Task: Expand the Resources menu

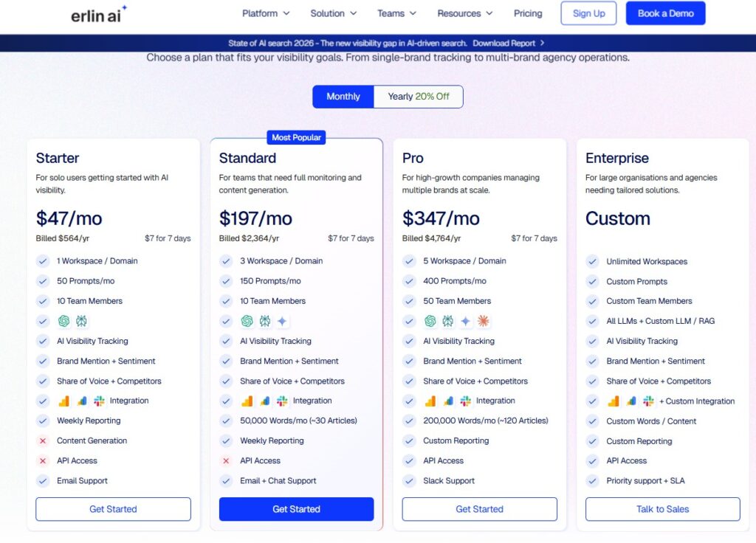Action: 465,13
